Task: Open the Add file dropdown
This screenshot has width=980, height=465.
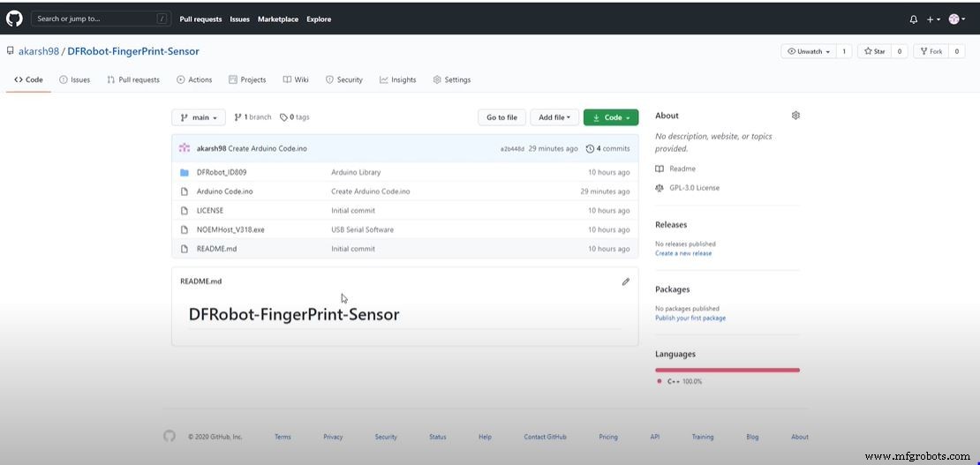Action: point(554,117)
